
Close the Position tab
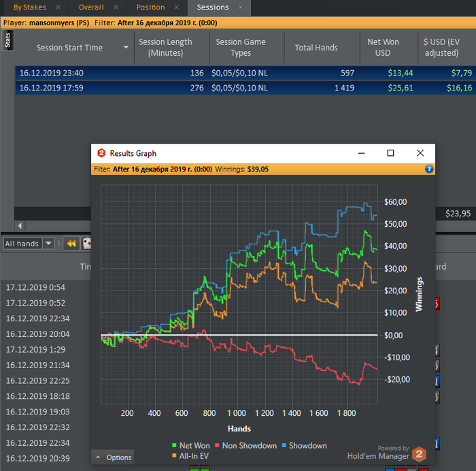pyautogui.click(x=176, y=7)
